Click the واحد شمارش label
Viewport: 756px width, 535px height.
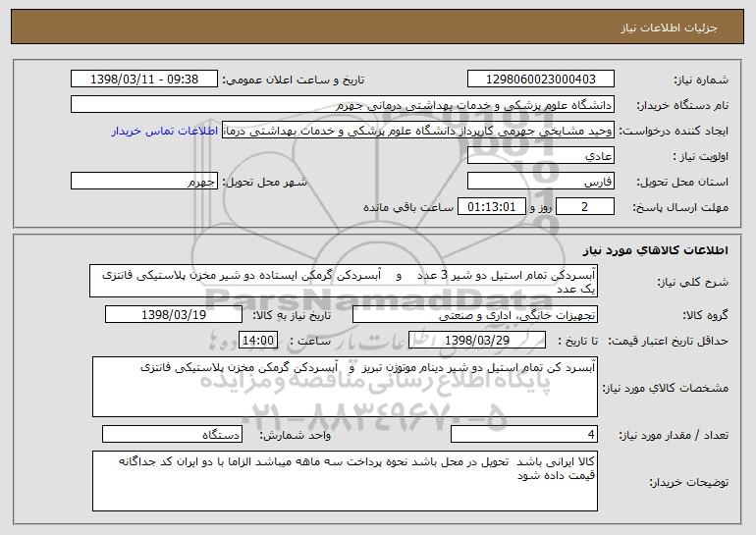296,435
